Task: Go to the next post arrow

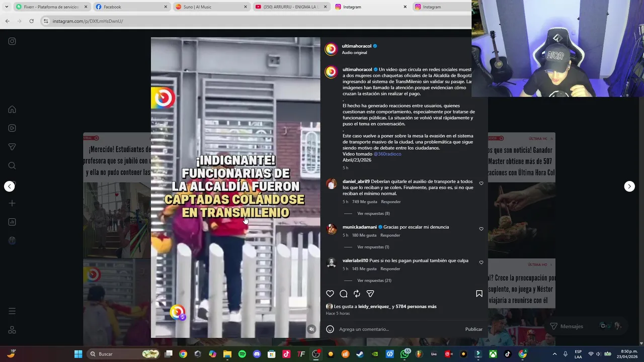Action: pos(629,187)
